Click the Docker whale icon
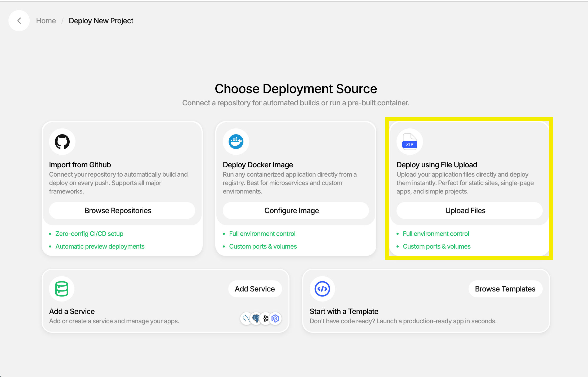This screenshot has width=588, height=377. (236, 142)
